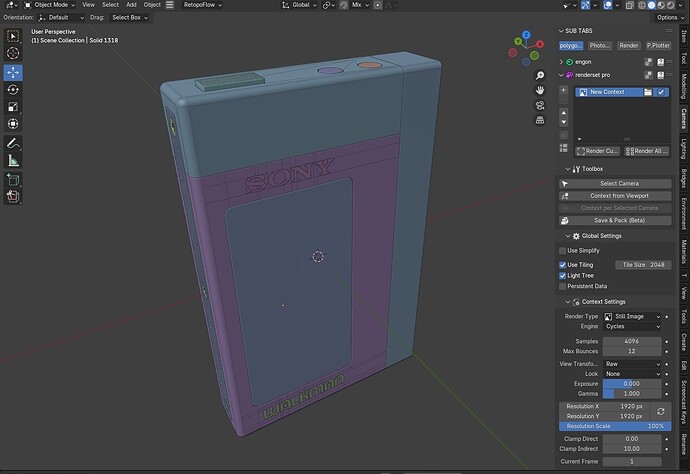Uncheck the Light Tree option

pos(562,276)
